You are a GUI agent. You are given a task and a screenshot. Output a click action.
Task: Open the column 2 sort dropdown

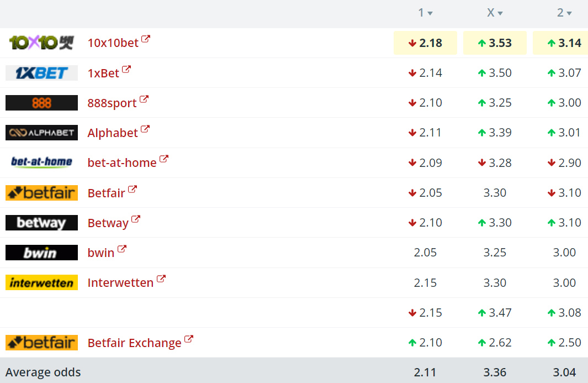point(564,13)
